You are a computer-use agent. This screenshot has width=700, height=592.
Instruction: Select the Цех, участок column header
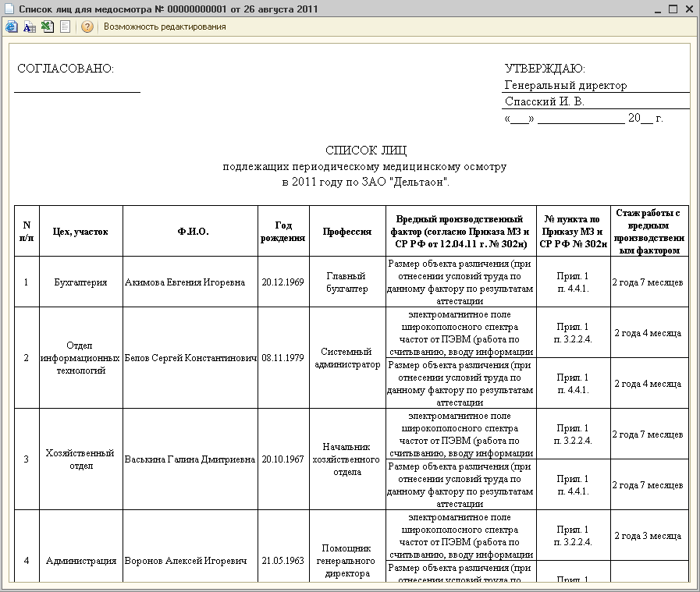pyautogui.click(x=81, y=231)
